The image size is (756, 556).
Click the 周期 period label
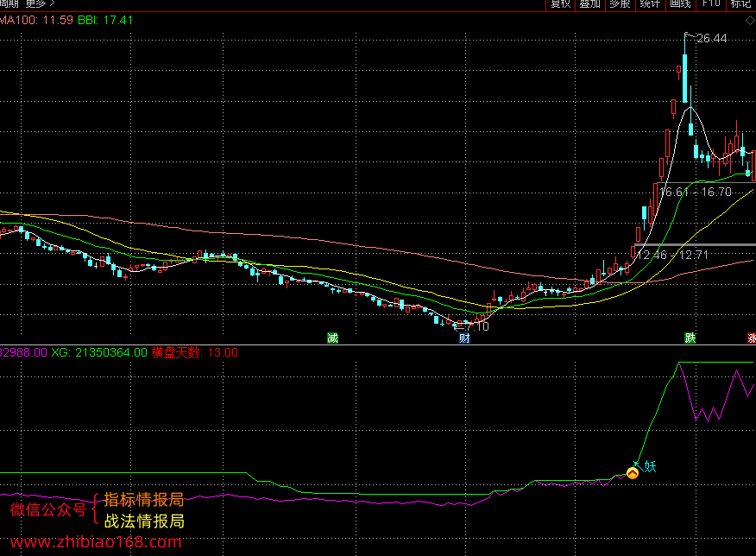(9, 3)
